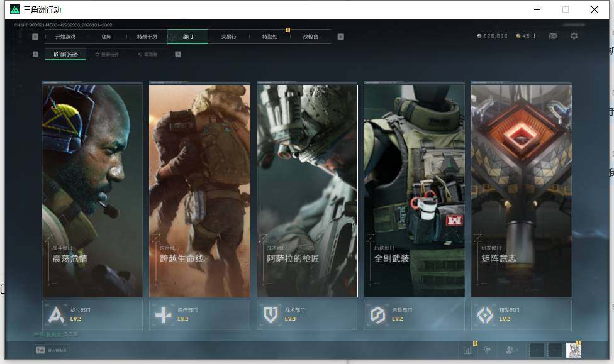Click the 战术部门 shield emblem icon
Screen dimensions: 614x364
point(271,315)
